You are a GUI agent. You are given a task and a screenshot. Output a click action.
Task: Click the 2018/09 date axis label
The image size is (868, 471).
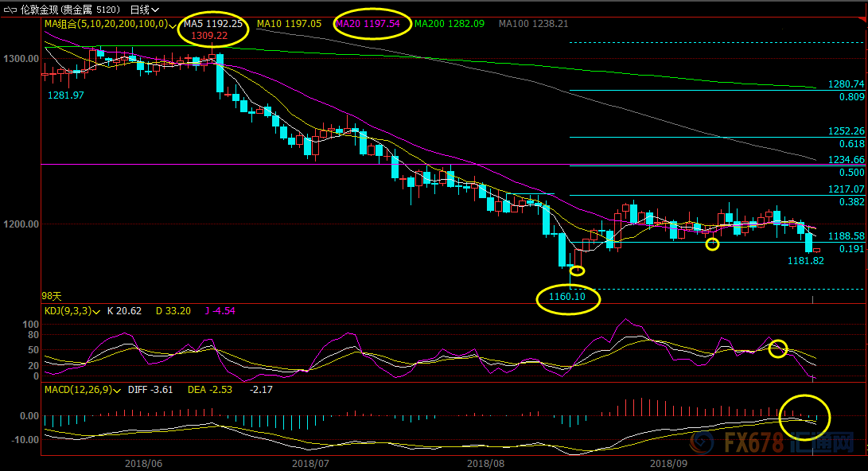point(669,462)
